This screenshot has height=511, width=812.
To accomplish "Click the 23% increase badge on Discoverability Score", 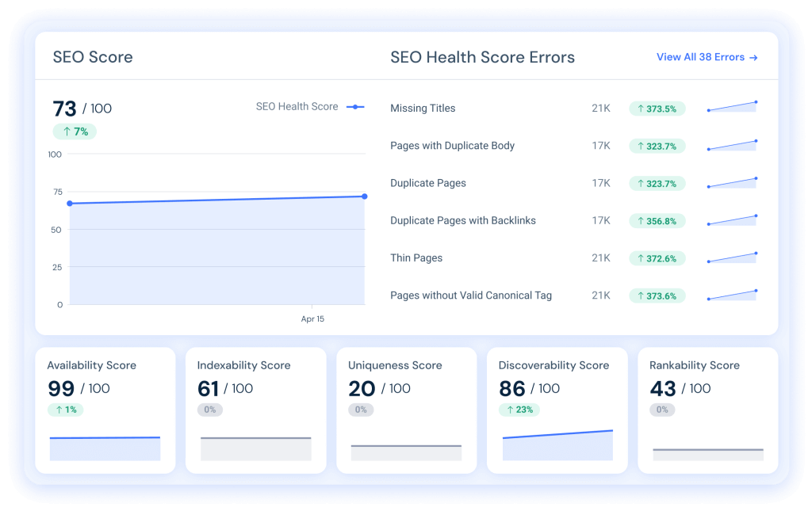I will tap(519, 410).
